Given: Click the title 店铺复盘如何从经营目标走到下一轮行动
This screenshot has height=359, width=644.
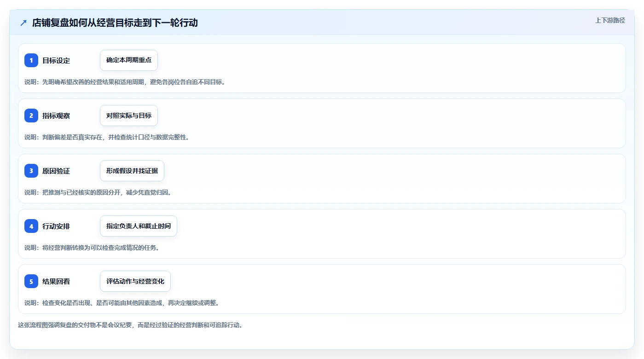Looking at the screenshot, I should point(115,23).
